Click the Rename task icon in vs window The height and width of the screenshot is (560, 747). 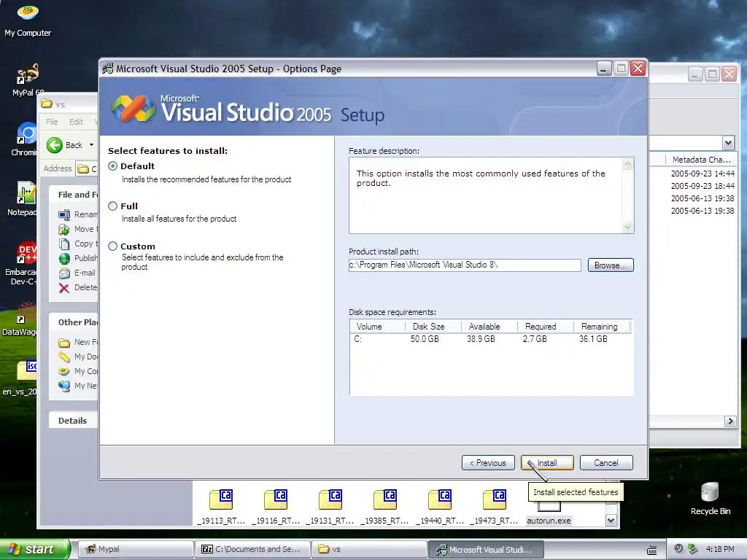[x=64, y=215]
